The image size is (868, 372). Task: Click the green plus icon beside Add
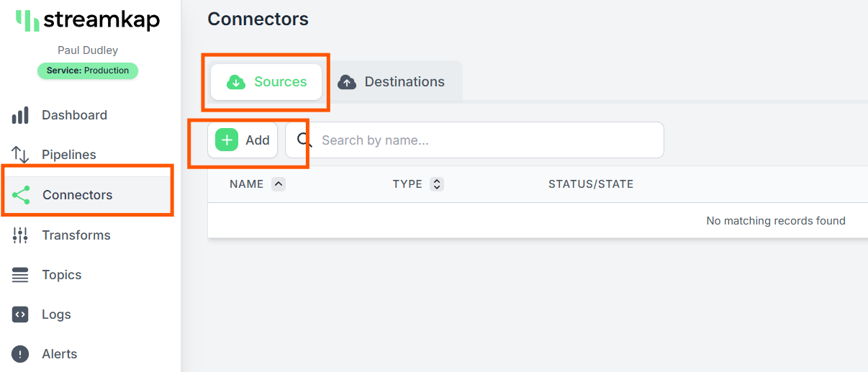(227, 140)
